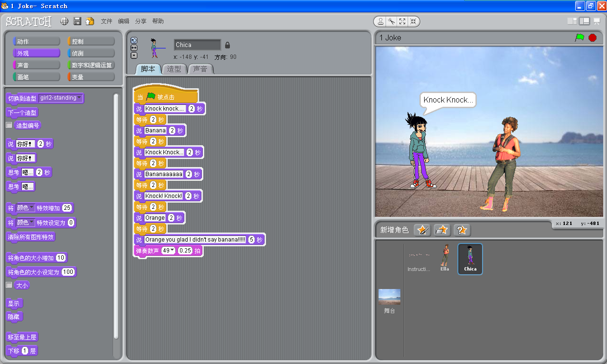The width and height of the screenshot is (607, 364).
Task: Select the 控制 block category
Action: [91, 42]
